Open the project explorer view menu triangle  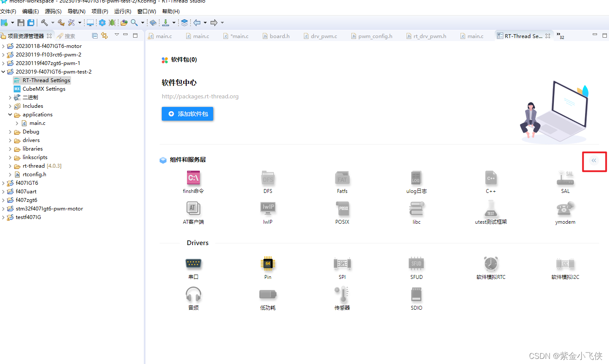[116, 35]
